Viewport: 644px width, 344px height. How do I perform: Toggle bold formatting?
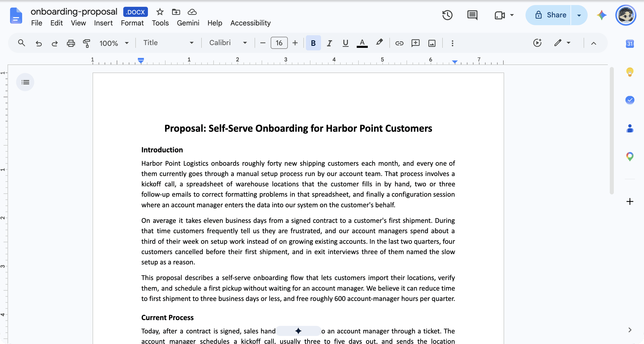[313, 43]
